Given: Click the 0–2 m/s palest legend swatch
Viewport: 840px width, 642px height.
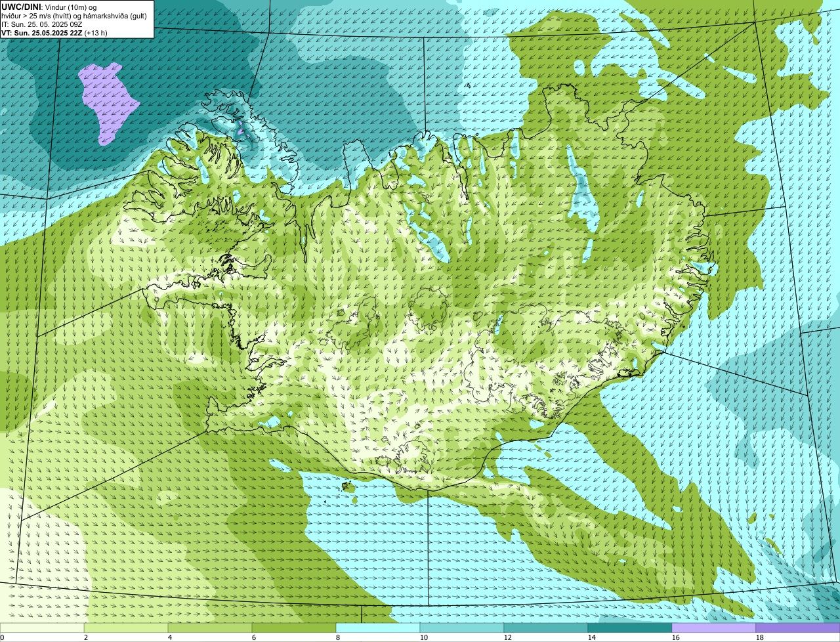Looking at the screenshot, I should [x=42, y=628].
